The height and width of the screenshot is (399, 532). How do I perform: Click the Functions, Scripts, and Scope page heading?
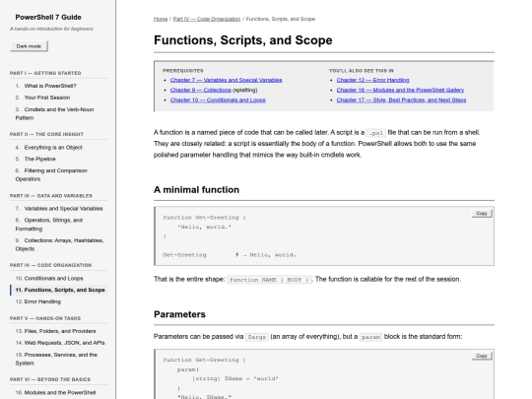tap(243, 40)
